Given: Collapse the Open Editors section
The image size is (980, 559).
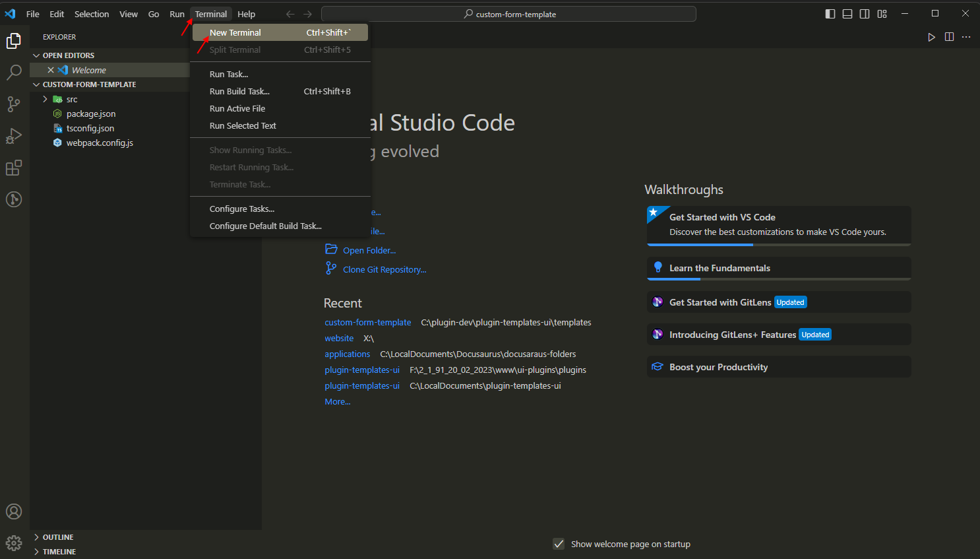Looking at the screenshot, I should (x=36, y=55).
